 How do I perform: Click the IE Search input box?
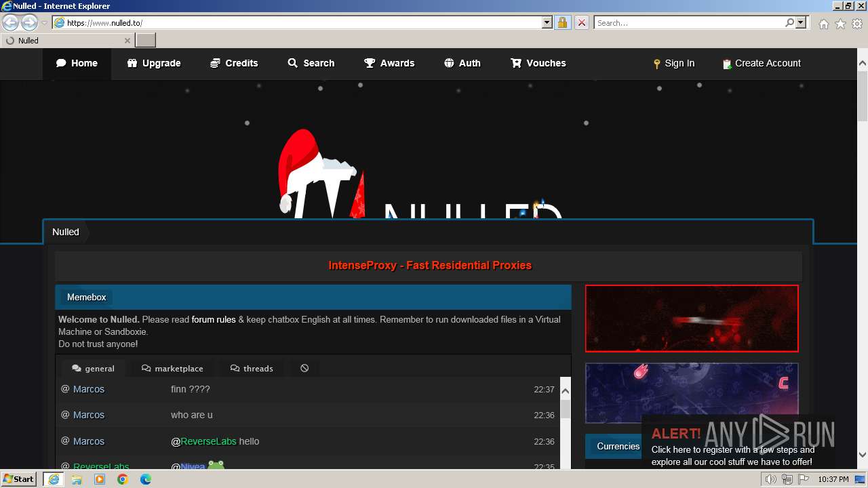pos(690,22)
